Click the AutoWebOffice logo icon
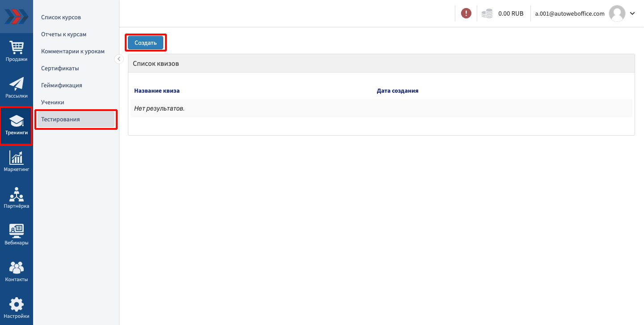 (16, 16)
